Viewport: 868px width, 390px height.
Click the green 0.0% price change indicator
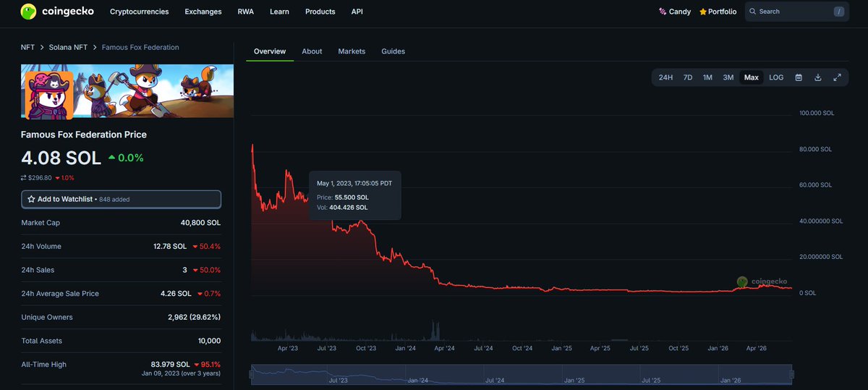[126, 158]
